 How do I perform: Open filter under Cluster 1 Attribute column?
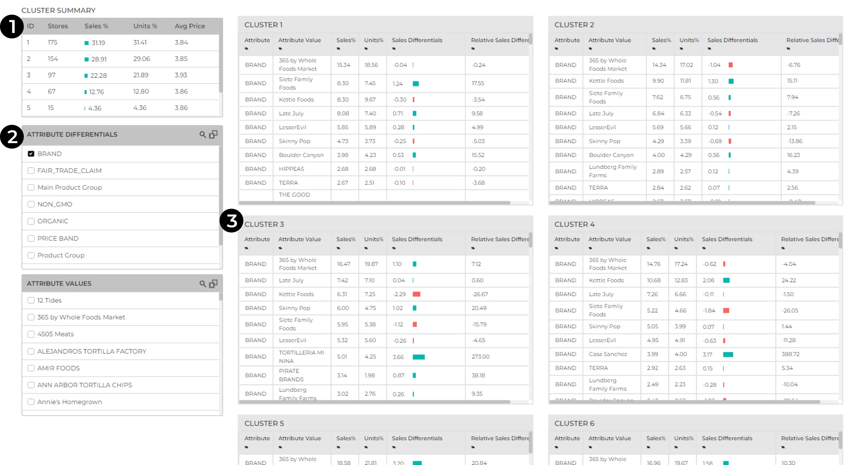[246, 49]
